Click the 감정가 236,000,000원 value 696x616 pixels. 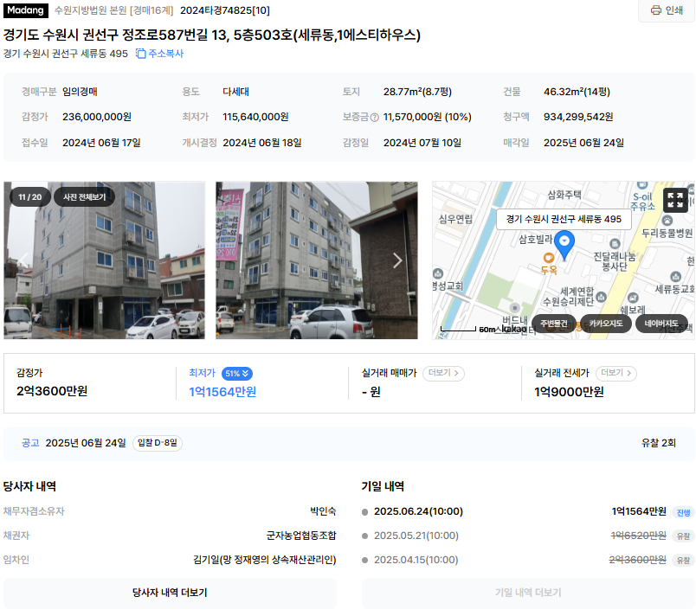97,117
